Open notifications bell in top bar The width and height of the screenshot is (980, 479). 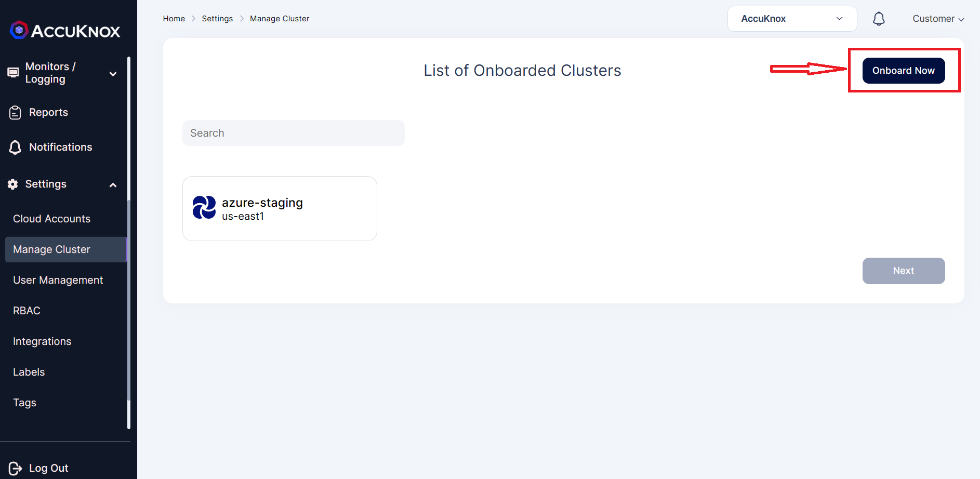[879, 19]
